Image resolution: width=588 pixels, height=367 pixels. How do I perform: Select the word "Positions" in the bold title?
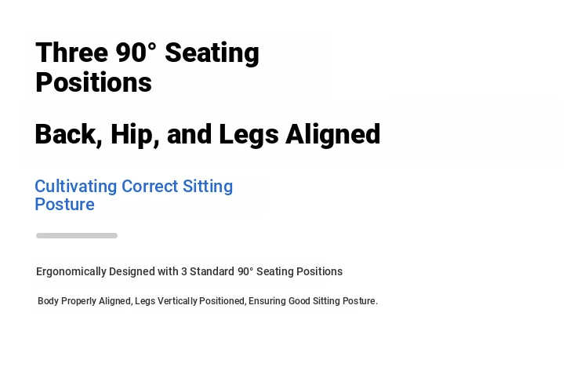[93, 82]
